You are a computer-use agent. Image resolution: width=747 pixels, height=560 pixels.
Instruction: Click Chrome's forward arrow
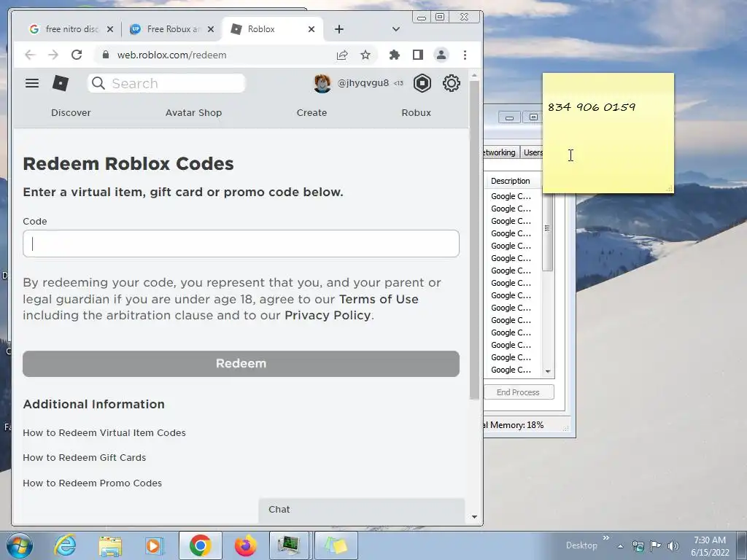pyautogui.click(x=53, y=55)
